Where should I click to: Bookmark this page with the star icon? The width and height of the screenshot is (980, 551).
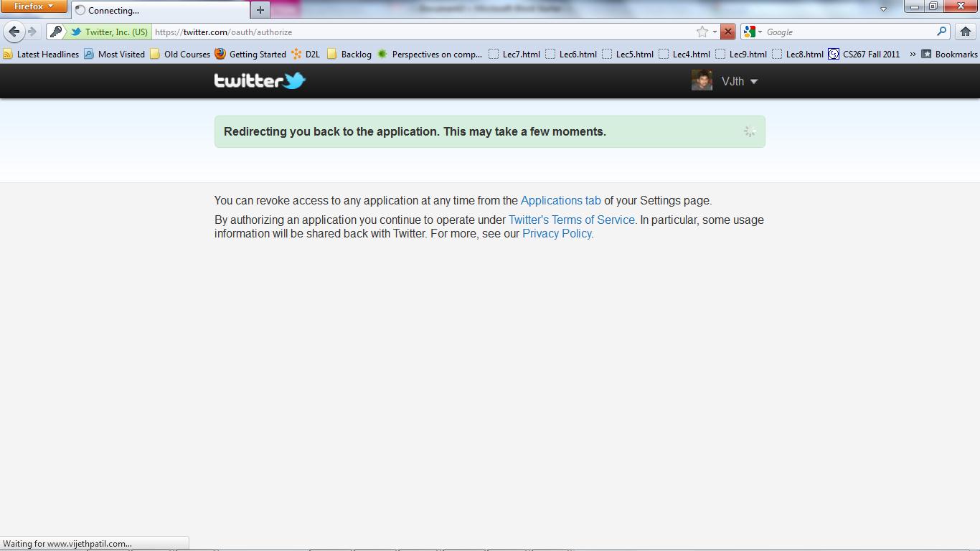(702, 32)
